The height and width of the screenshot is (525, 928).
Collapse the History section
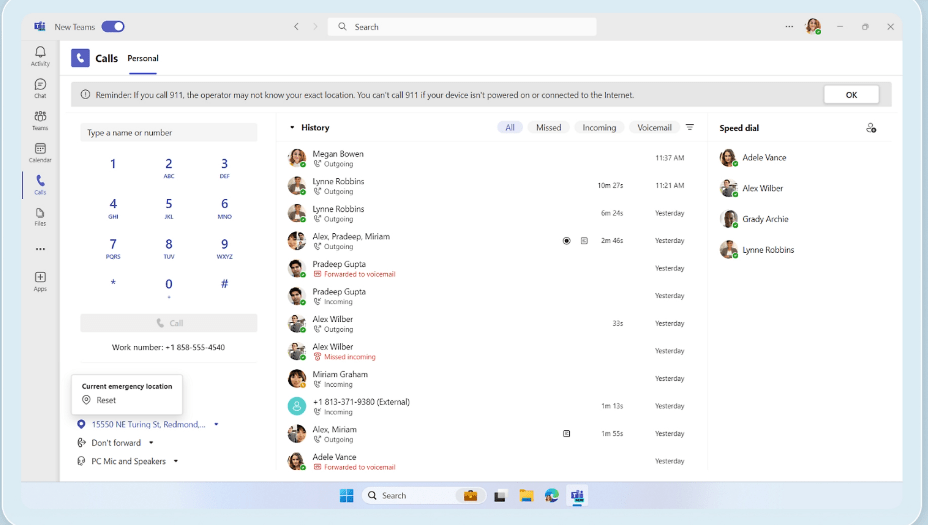[292, 128]
